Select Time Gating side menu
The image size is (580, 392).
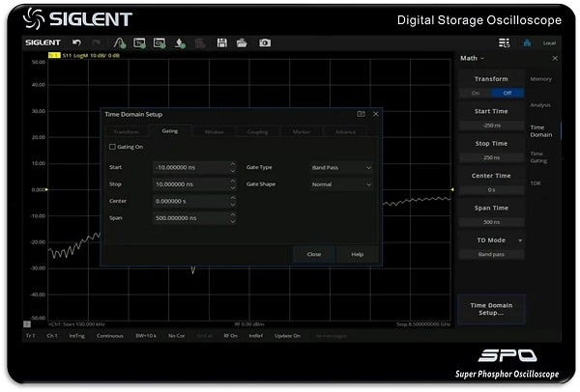click(x=538, y=157)
